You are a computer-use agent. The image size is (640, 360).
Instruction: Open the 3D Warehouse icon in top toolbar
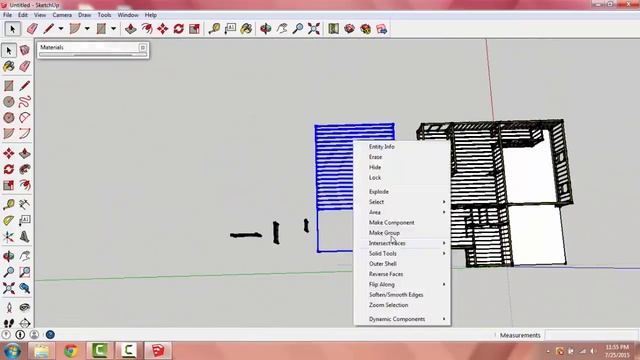[x=349, y=29]
